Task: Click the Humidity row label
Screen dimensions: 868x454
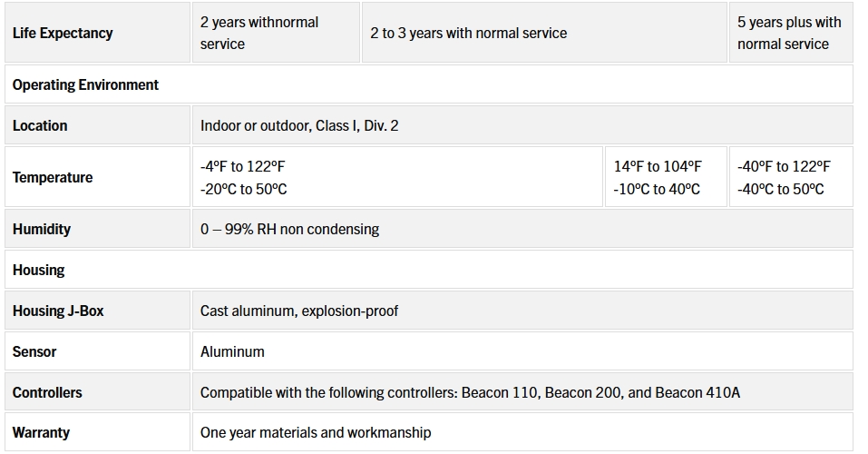Action: pos(42,229)
